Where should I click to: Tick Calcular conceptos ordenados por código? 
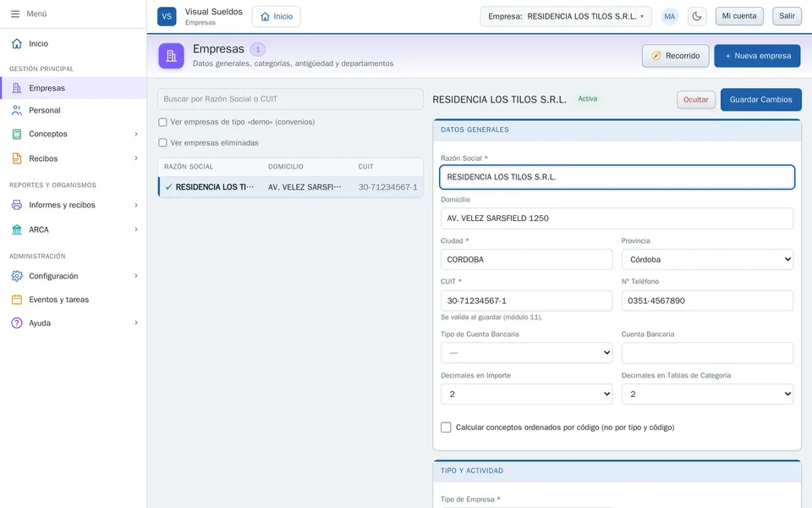coord(446,427)
